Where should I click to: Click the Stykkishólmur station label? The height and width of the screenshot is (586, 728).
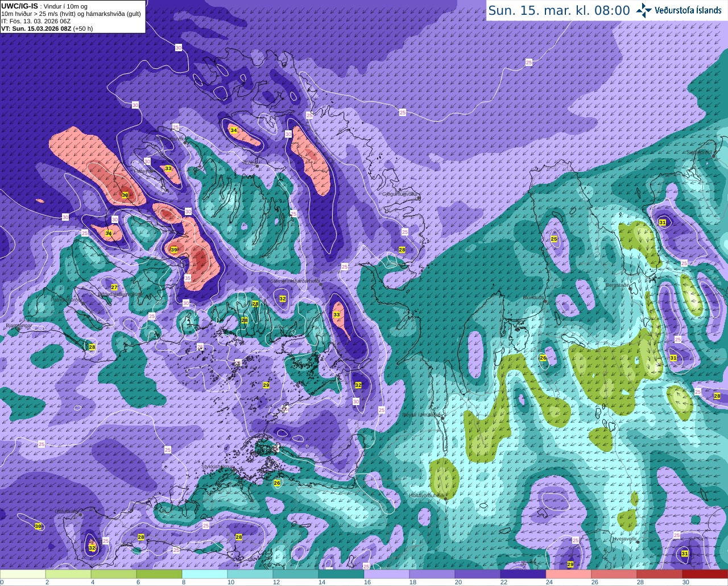218,467
